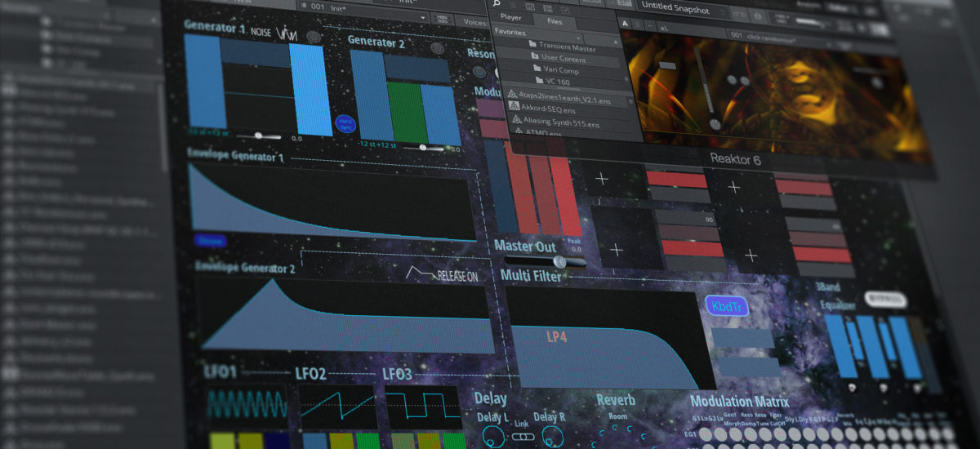Click the LFO1 sine waveform display
980x449 pixels.
(247, 405)
